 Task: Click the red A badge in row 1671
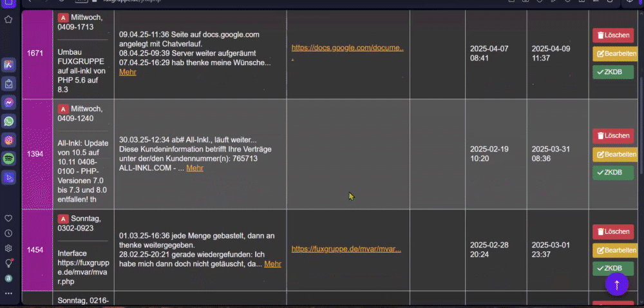pos(63,17)
